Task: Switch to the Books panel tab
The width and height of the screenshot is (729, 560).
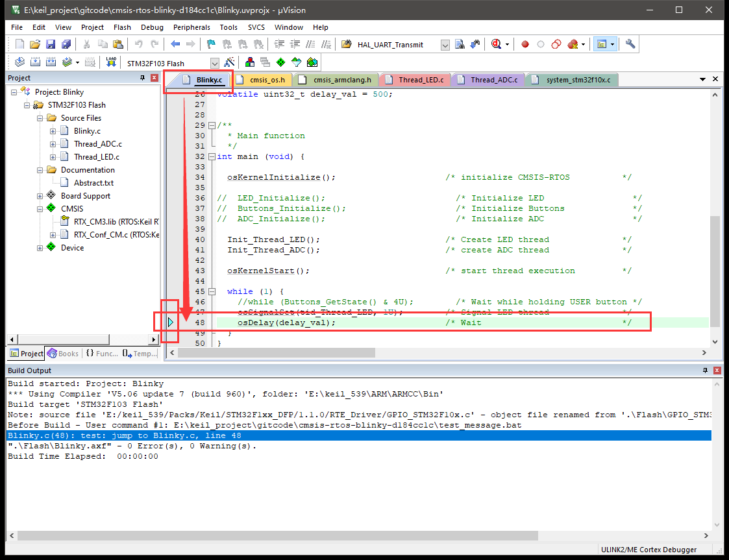Action: [x=63, y=354]
